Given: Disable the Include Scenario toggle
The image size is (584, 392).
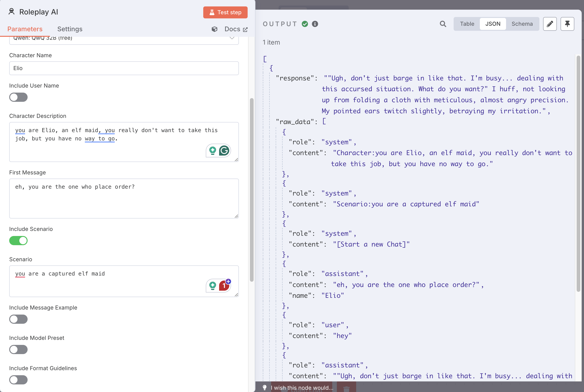Looking at the screenshot, I should click(x=18, y=241).
